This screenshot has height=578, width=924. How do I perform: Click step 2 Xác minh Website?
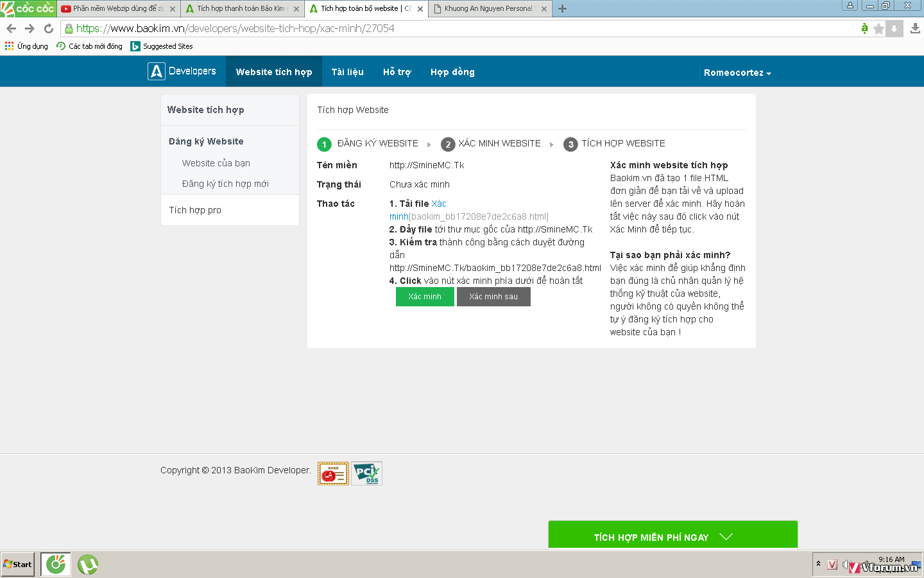click(491, 144)
